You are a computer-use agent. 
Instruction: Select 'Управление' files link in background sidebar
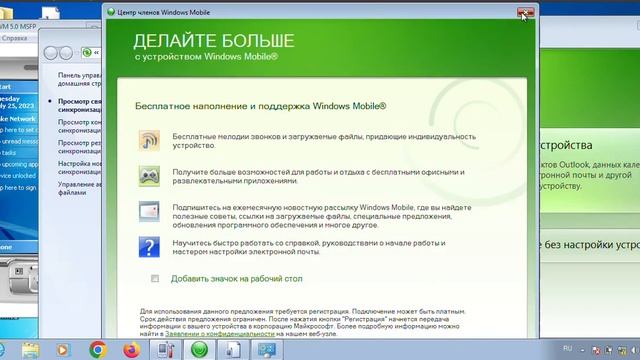pyautogui.click(x=80, y=188)
